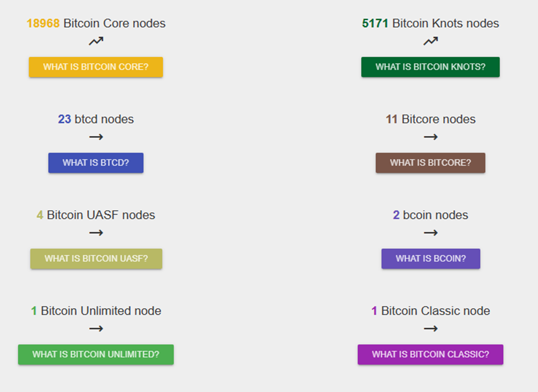
Task: Click the trending-up icon under Bitcoin Knots nodes
Action: pos(430,41)
